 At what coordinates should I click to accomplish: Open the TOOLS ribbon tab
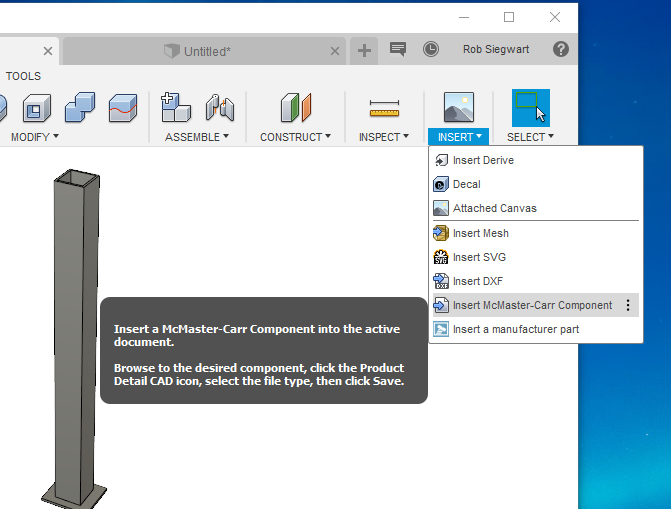click(23, 76)
